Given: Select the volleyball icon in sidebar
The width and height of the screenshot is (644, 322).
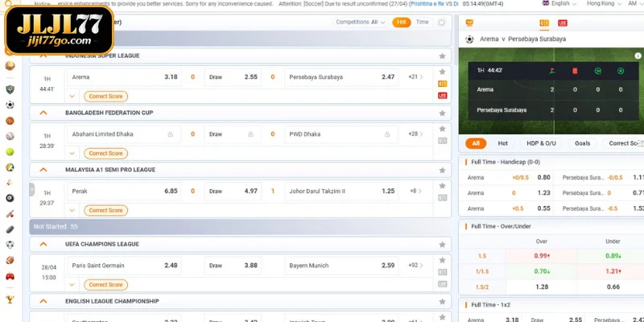Looking at the screenshot, I should (10, 167).
